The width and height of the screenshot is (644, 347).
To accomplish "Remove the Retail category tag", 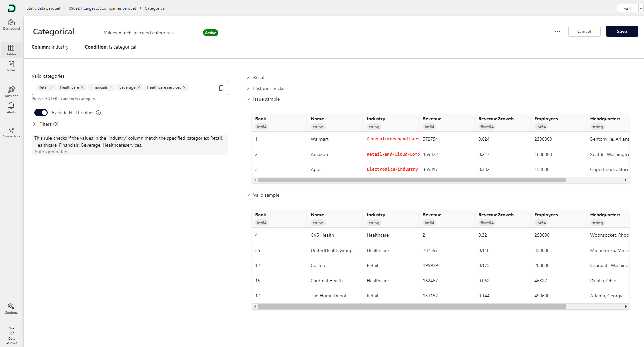I will [x=52, y=87].
